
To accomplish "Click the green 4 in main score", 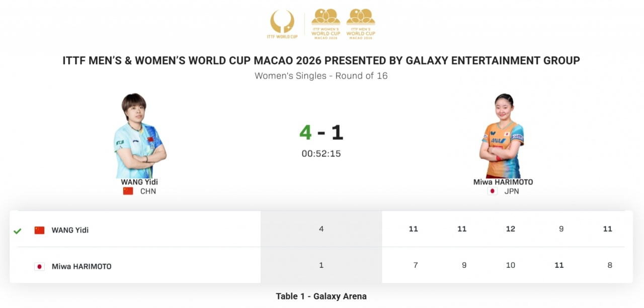I will [305, 132].
